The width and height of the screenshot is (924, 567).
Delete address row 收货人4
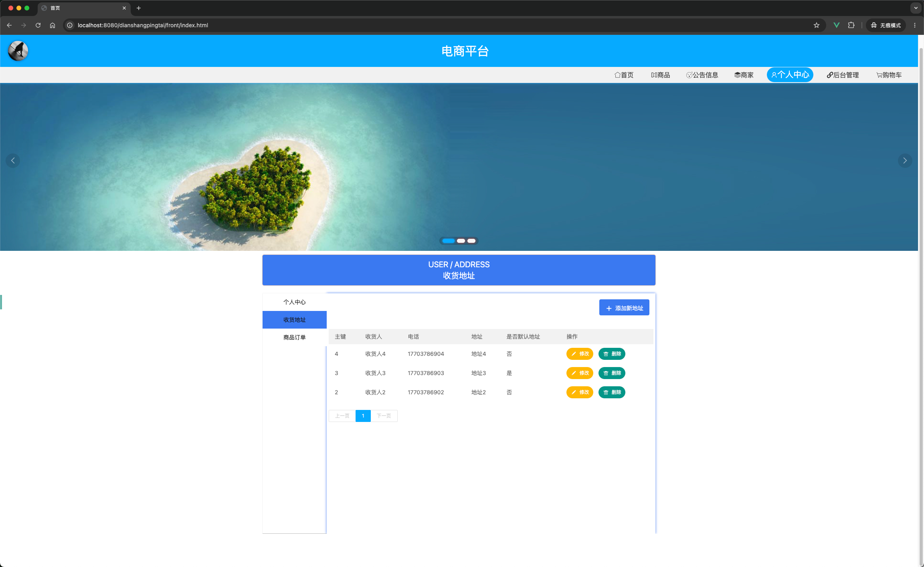coord(612,354)
